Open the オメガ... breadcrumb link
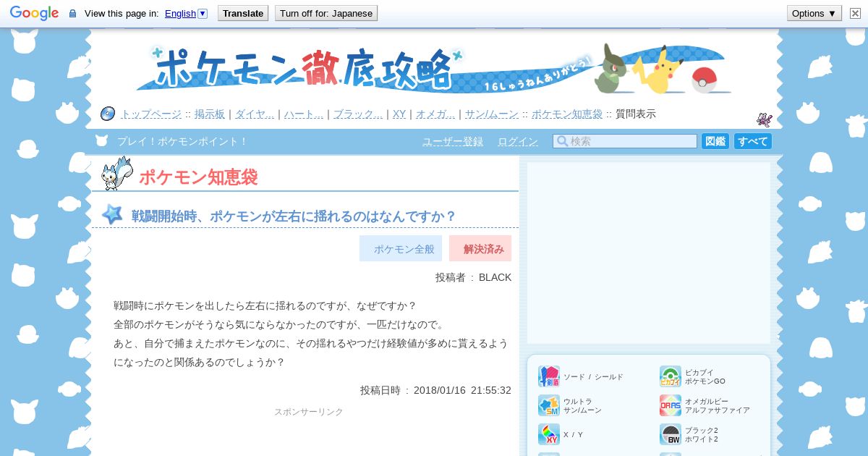 (435, 114)
